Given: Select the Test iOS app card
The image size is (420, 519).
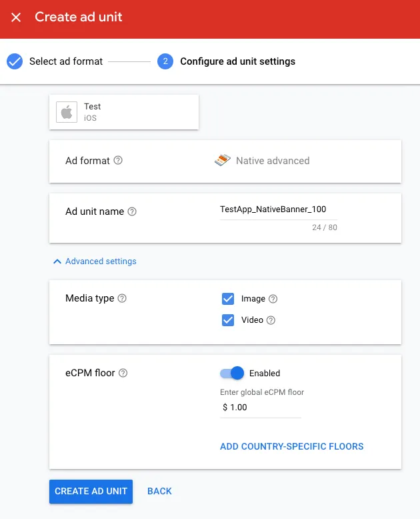Looking at the screenshot, I should point(124,112).
